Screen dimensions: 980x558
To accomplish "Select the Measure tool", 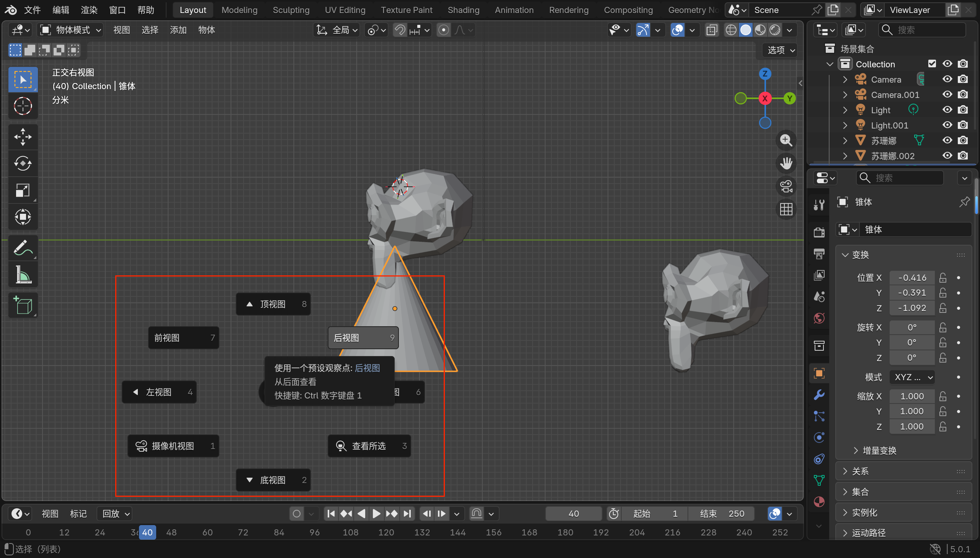I will coord(23,275).
